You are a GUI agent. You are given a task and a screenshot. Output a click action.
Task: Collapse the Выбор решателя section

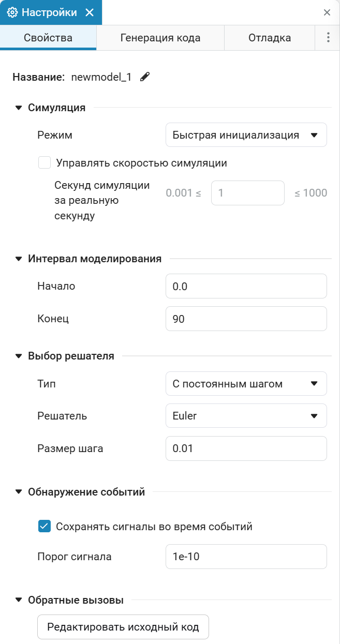coord(19,356)
